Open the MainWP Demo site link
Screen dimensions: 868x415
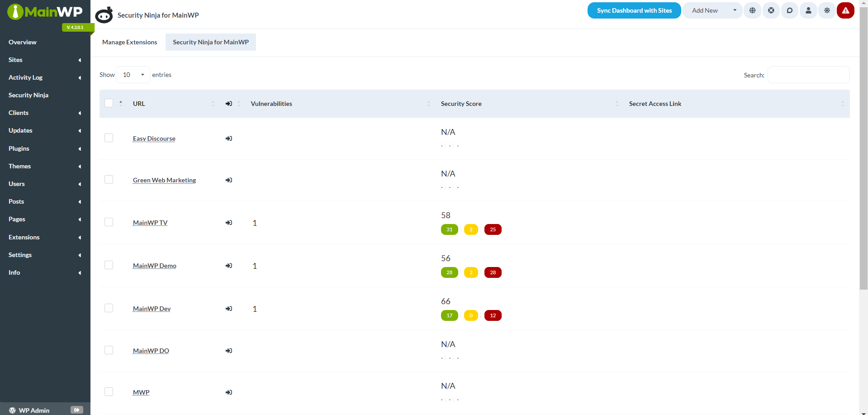click(x=155, y=266)
